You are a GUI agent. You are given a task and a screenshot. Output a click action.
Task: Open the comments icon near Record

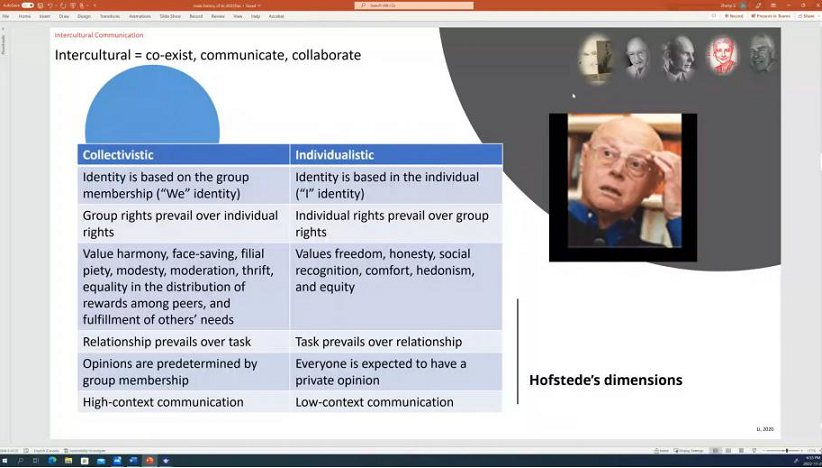[x=714, y=16]
